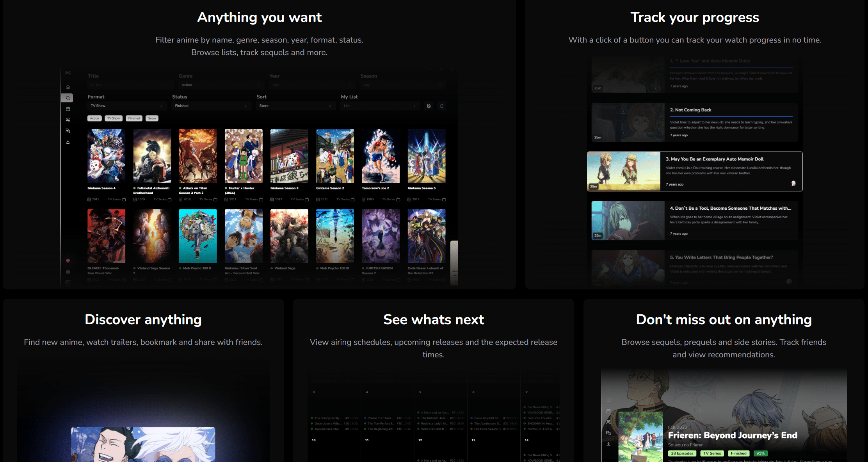Click the blue trash clear-filters icon
Image resolution: width=868 pixels, height=462 pixels.
click(x=442, y=106)
